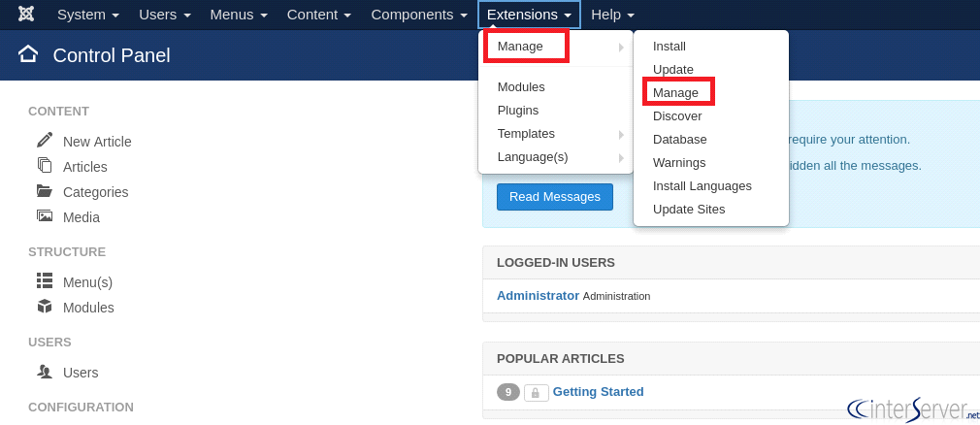The width and height of the screenshot is (980, 425).
Task: Click the Modules cube icon in sidebar
Action: coord(45,307)
